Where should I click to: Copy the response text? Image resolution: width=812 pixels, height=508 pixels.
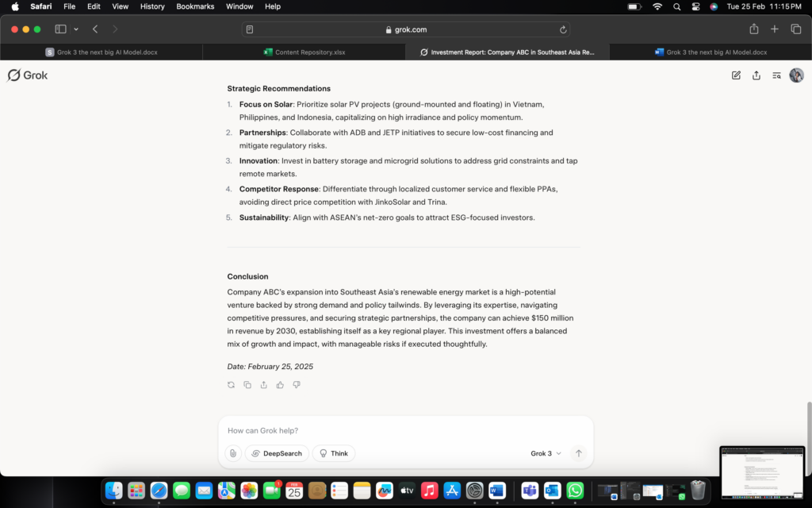(247, 385)
